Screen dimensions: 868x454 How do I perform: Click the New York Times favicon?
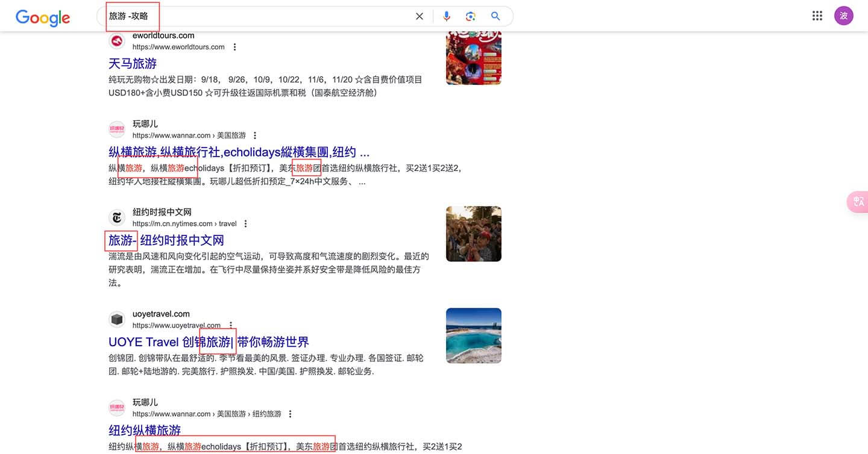coord(117,217)
